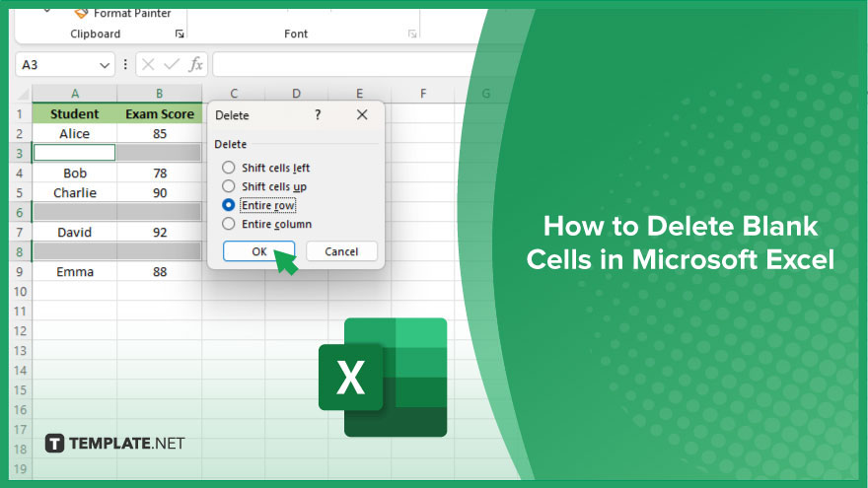Select the Shift cells left radio option
The width and height of the screenshot is (868, 488).
point(228,168)
